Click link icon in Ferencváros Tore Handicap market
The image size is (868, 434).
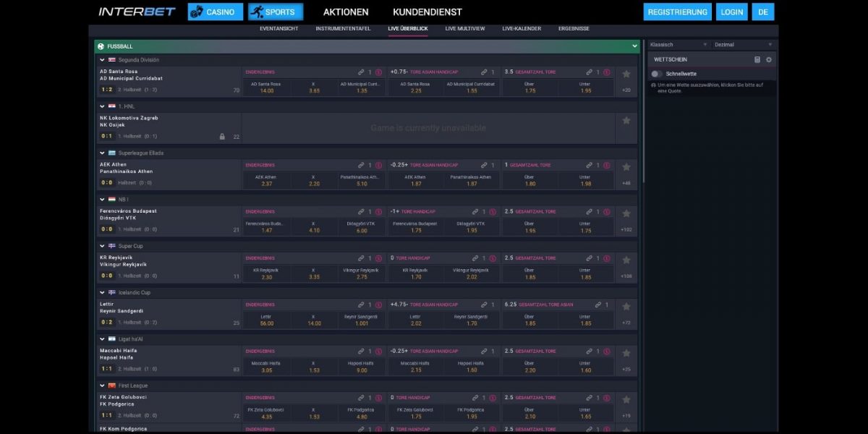475,212
